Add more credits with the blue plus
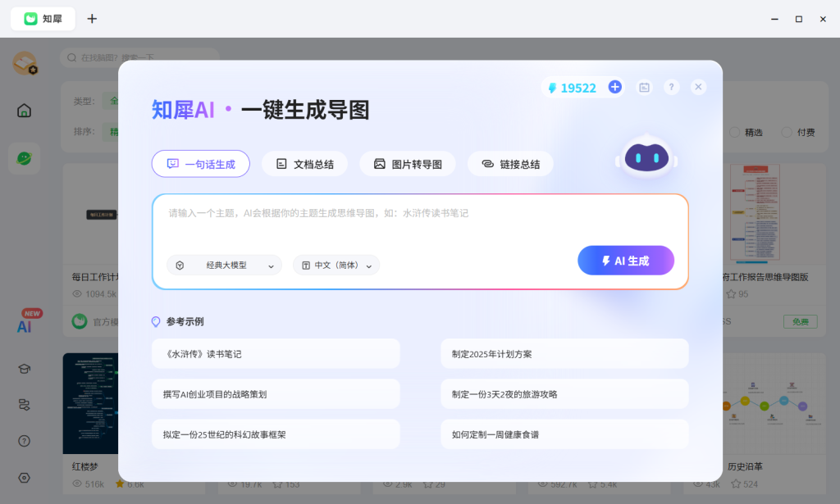Screen dimensions: 840x504 click(615, 87)
